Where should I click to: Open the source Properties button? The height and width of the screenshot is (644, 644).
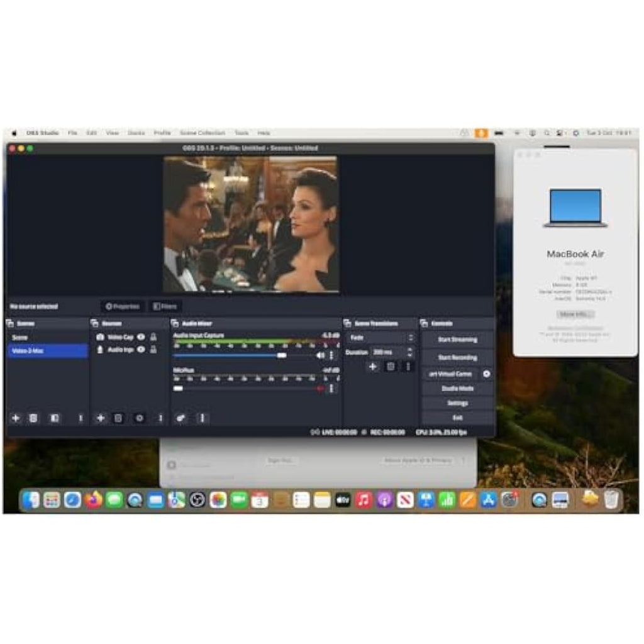click(x=123, y=306)
